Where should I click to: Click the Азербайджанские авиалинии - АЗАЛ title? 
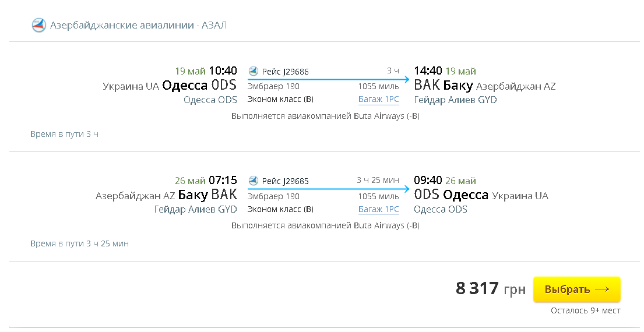(138, 25)
